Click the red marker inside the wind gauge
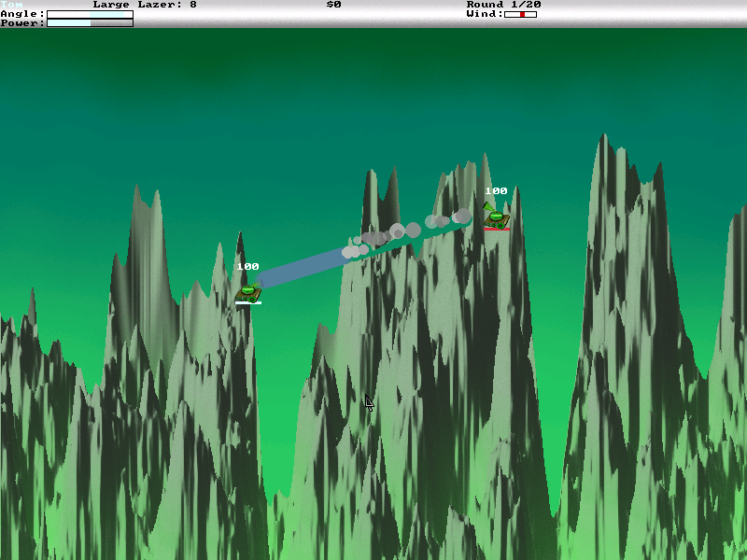Screen dimensions: 747x560 coord(522,14)
